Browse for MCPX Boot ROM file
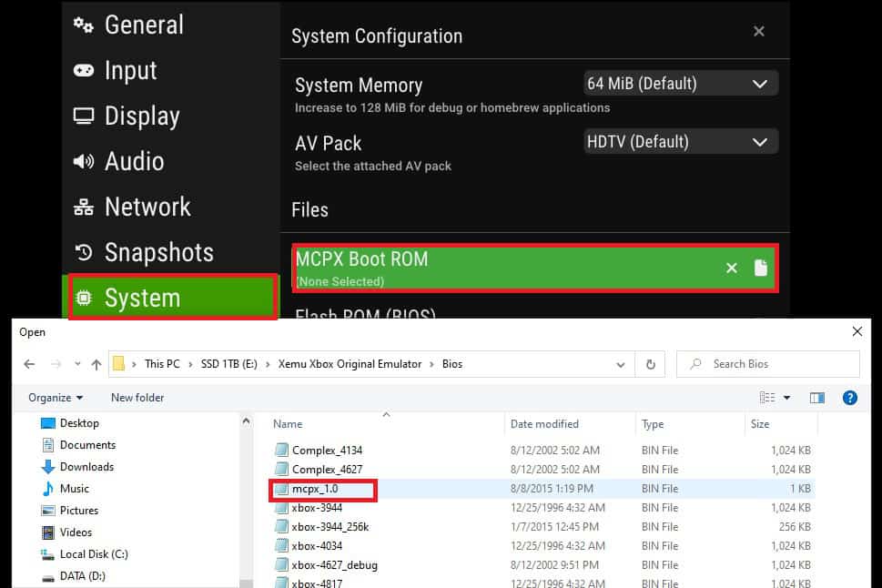Image resolution: width=882 pixels, height=588 pixels. click(761, 268)
